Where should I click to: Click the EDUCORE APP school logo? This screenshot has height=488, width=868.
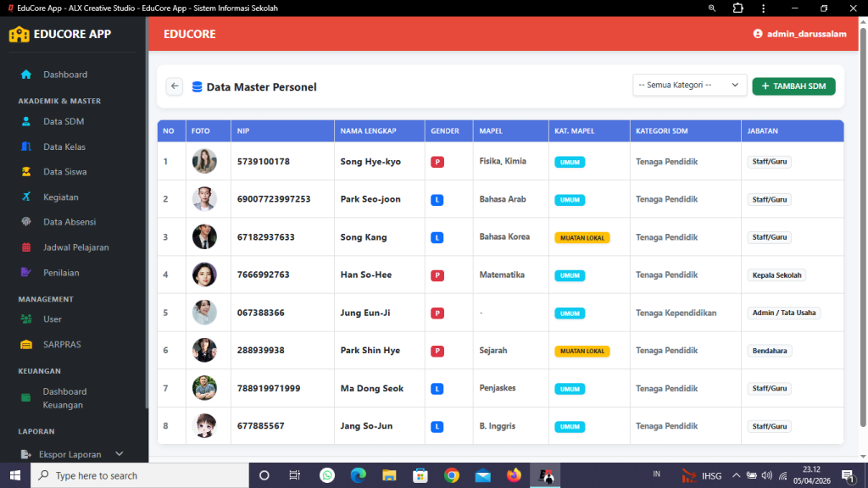[19, 34]
